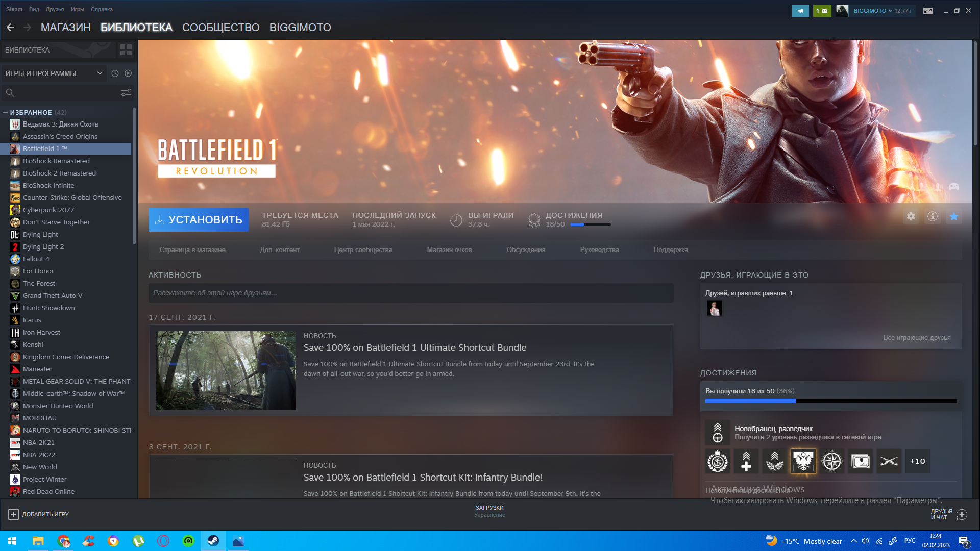Go back with the left arrow button
The width and height of the screenshot is (980, 551).
(x=10, y=28)
